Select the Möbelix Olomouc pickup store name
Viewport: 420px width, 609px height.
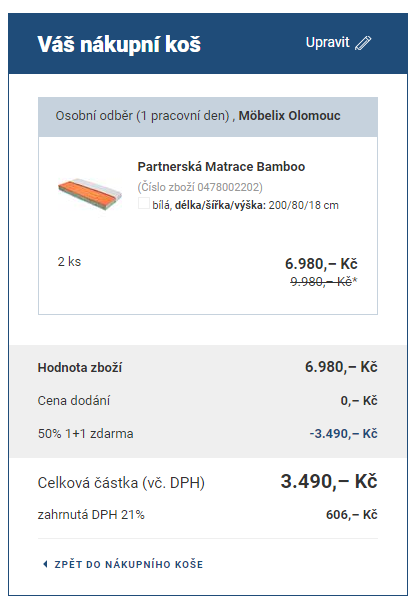pyautogui.click(x=289, y=116)
